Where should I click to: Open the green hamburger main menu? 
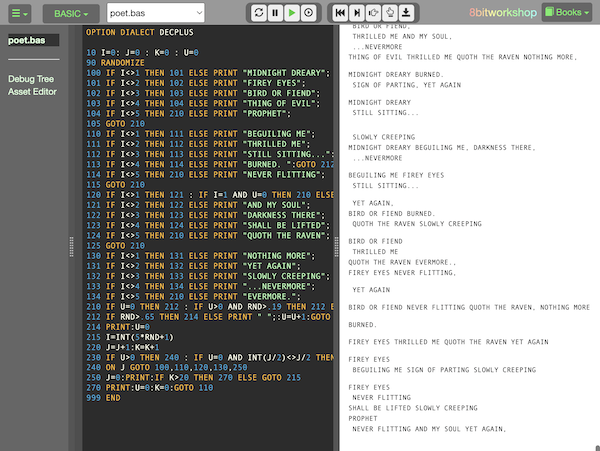(20, 13)
